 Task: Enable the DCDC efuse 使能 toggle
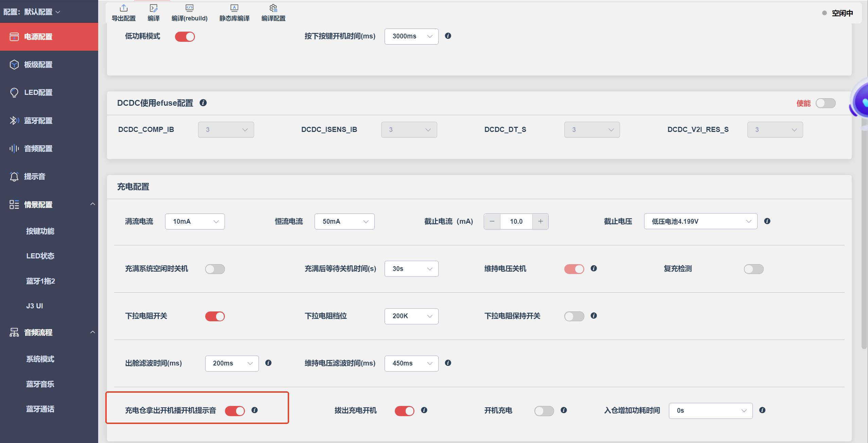point(826,103)
